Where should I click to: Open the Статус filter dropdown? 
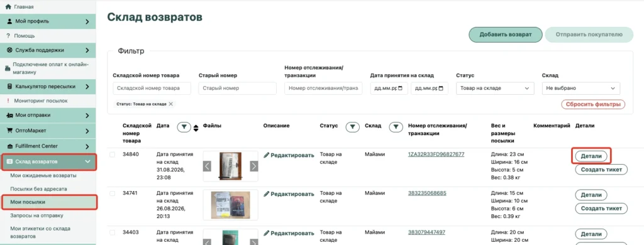pyautogui.click(x=495, y=88)
